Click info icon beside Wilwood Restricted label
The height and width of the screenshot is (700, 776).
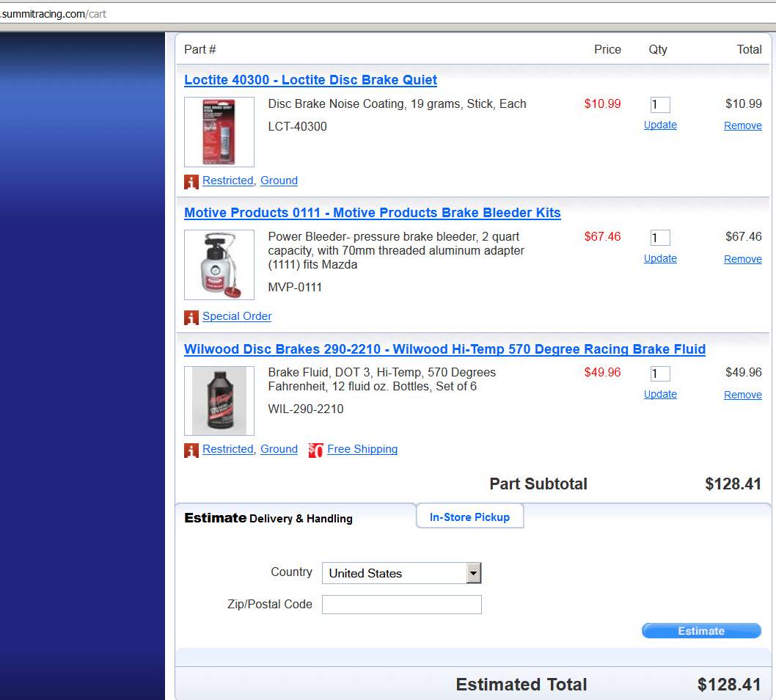click(191, 450)
